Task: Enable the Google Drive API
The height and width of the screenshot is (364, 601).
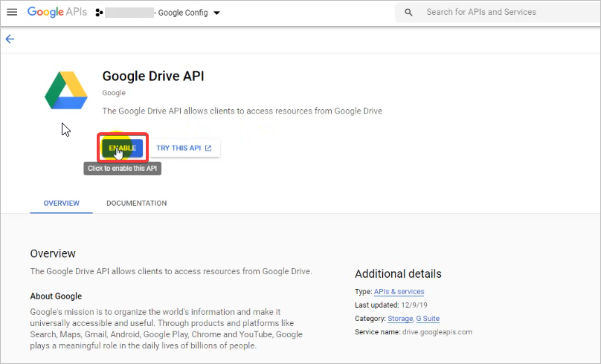Action: point(123,149)
